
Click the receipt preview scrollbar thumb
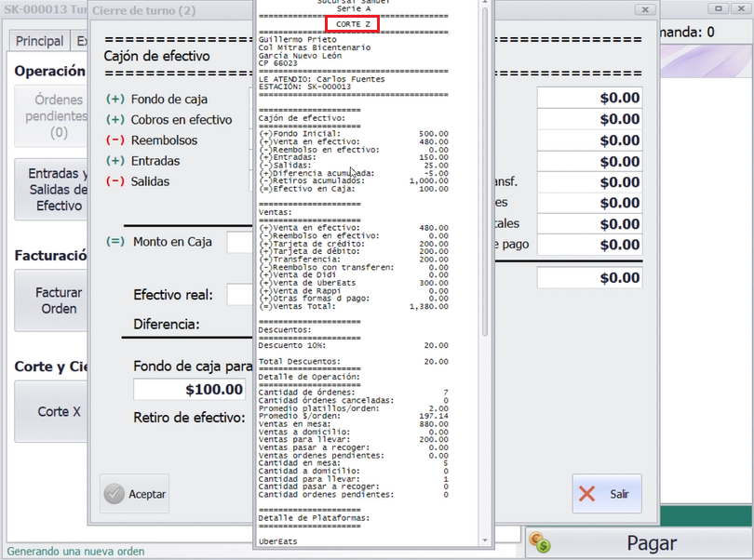coord(484,167)
